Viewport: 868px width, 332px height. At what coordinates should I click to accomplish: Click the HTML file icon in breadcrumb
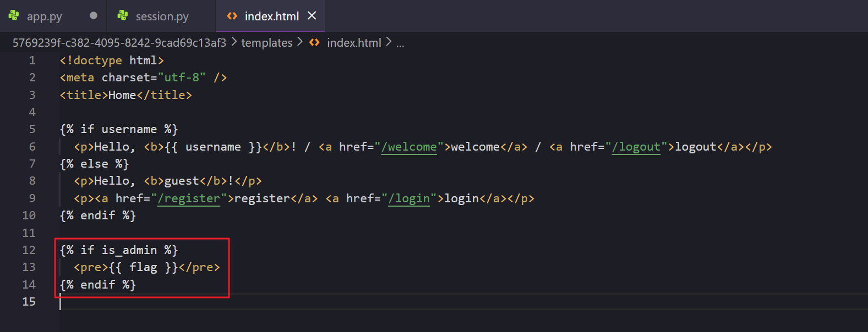pyautogui.click(x=314, y=42)
